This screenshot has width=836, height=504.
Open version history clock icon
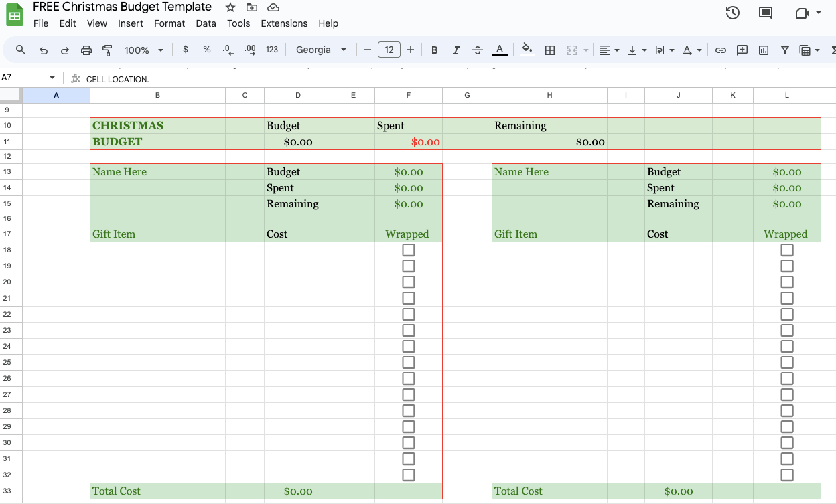coord(732,13)
